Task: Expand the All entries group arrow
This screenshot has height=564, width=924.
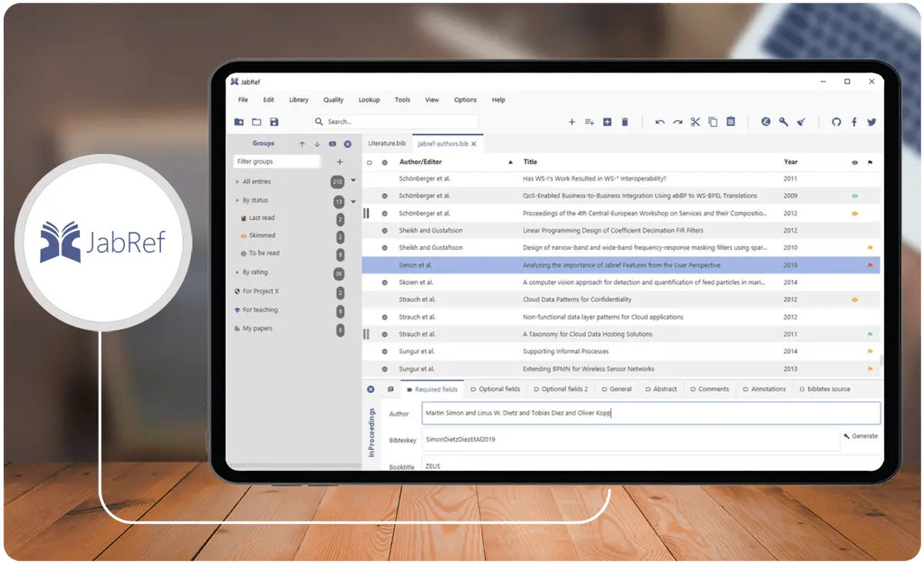Action: pos(237,182)
